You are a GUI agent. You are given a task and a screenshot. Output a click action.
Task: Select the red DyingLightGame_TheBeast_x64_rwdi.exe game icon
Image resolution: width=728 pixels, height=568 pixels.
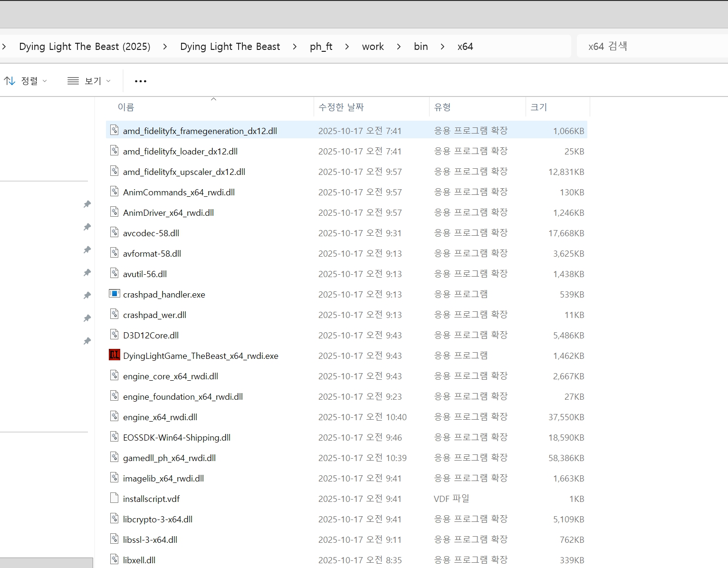(114, 355)
